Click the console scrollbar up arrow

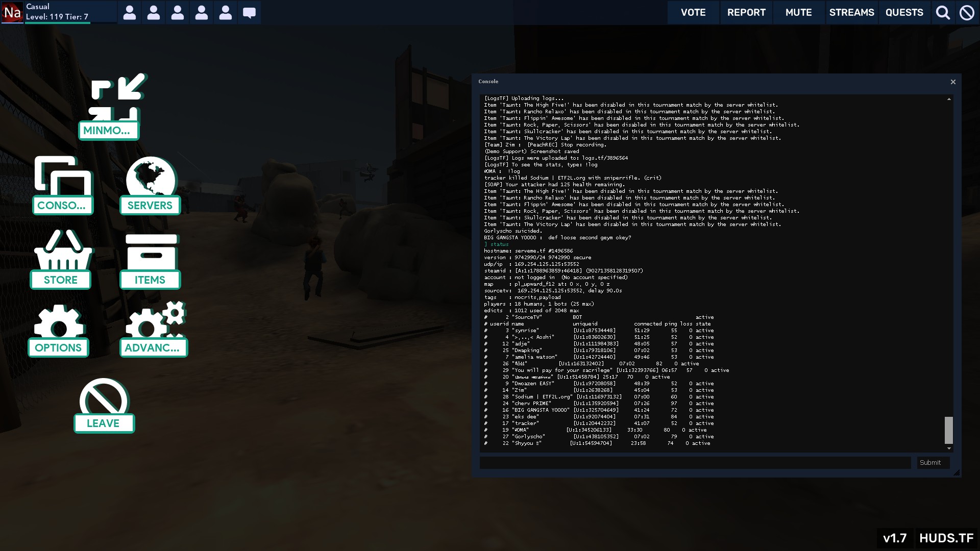tap(949, 99)
